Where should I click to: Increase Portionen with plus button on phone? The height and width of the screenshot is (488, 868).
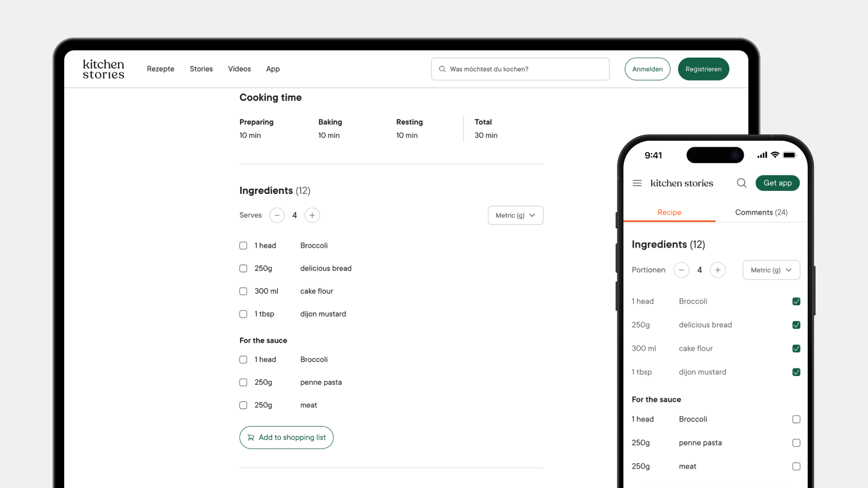718,270
